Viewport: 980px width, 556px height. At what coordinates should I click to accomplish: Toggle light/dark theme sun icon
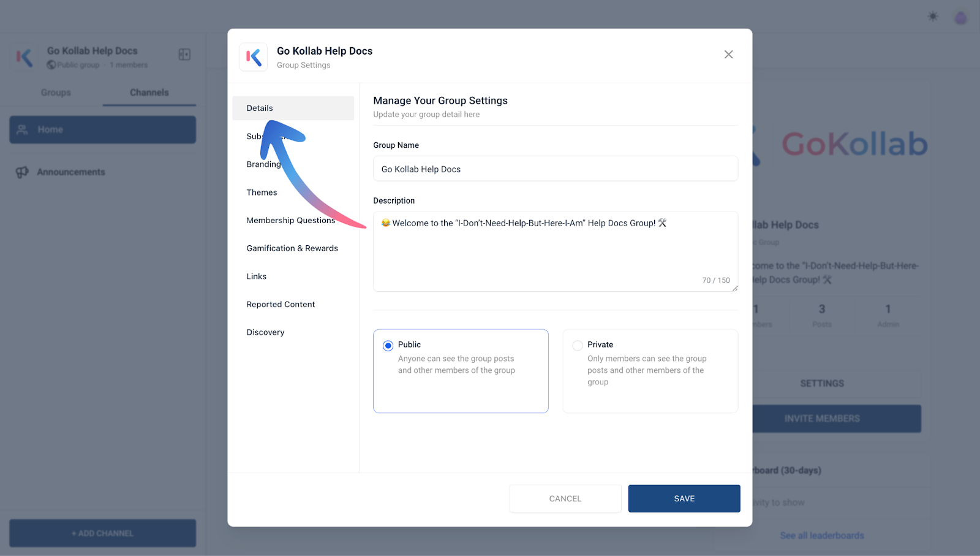[933, 17]
